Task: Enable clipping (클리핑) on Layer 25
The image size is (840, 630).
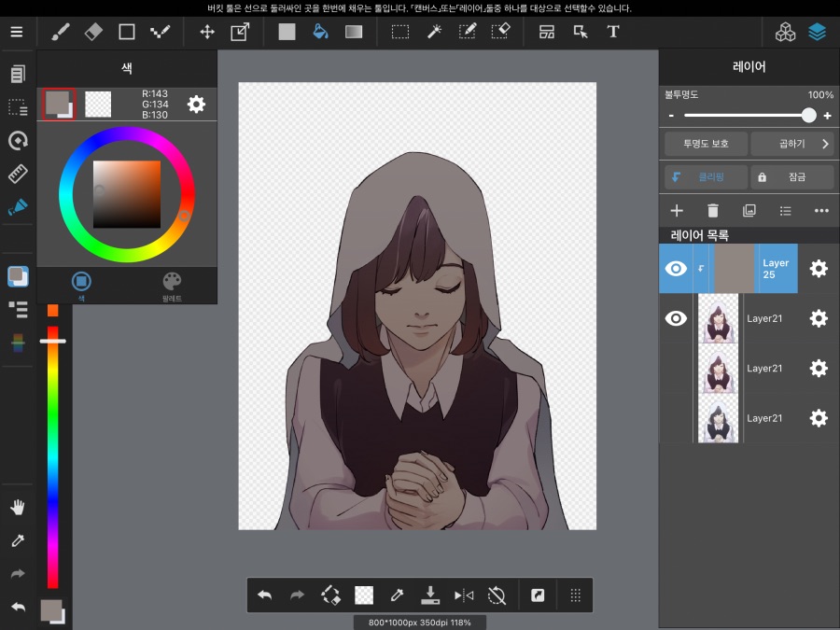Action: point(705,176)
